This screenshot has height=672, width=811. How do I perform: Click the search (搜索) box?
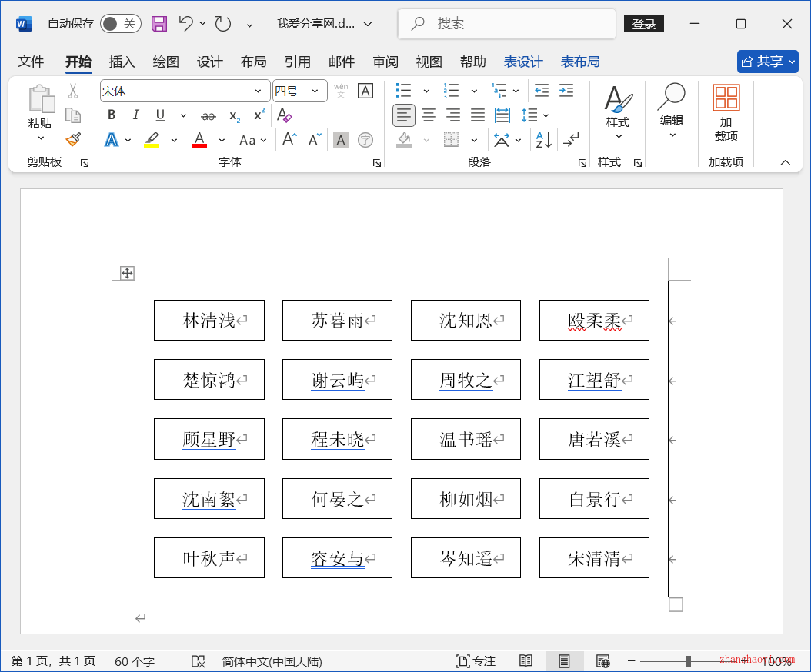[x=507, y=24]
